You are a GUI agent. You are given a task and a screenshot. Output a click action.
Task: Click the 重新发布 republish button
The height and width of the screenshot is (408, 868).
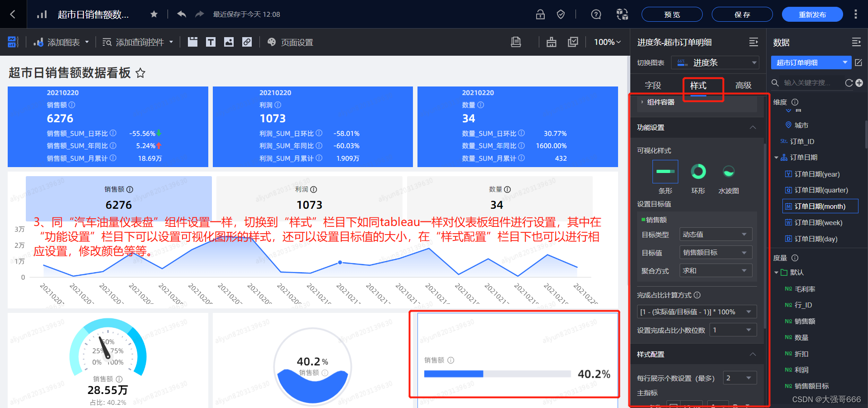(812, 14)
